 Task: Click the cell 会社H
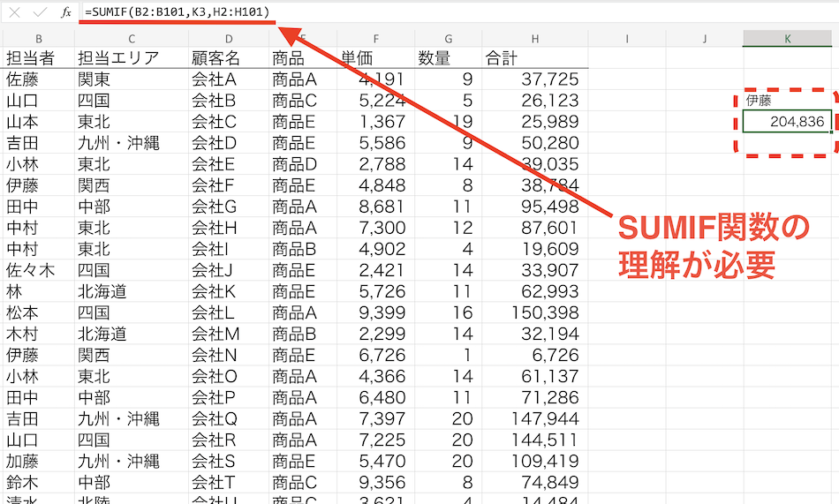[229, 228]
